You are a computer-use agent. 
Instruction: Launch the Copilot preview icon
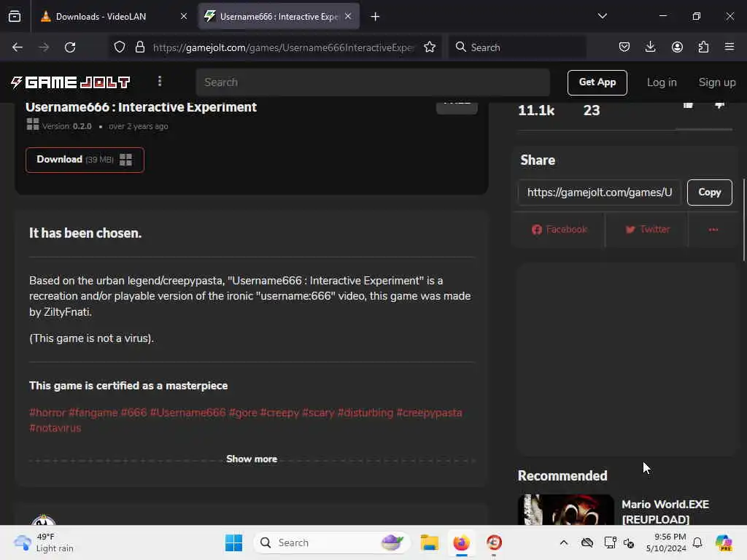point(724,542)
